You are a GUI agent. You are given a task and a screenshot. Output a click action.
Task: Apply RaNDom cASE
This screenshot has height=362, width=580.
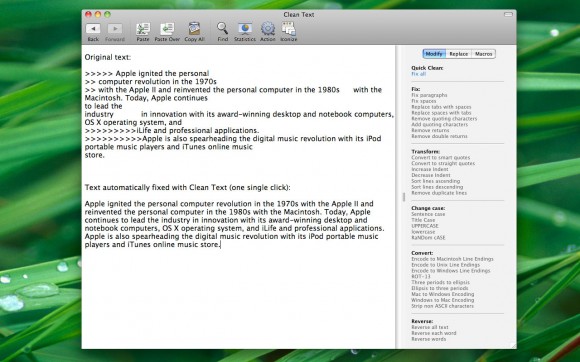428,238
